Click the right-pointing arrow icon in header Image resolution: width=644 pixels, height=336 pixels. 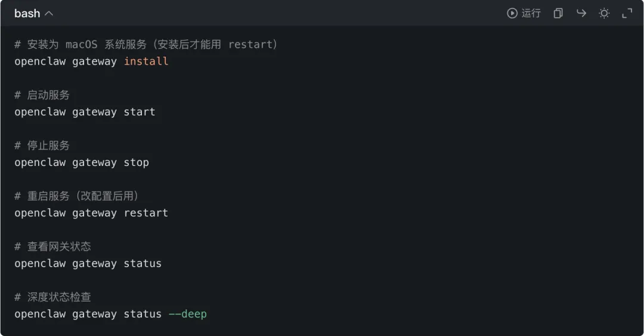point(581,13)
